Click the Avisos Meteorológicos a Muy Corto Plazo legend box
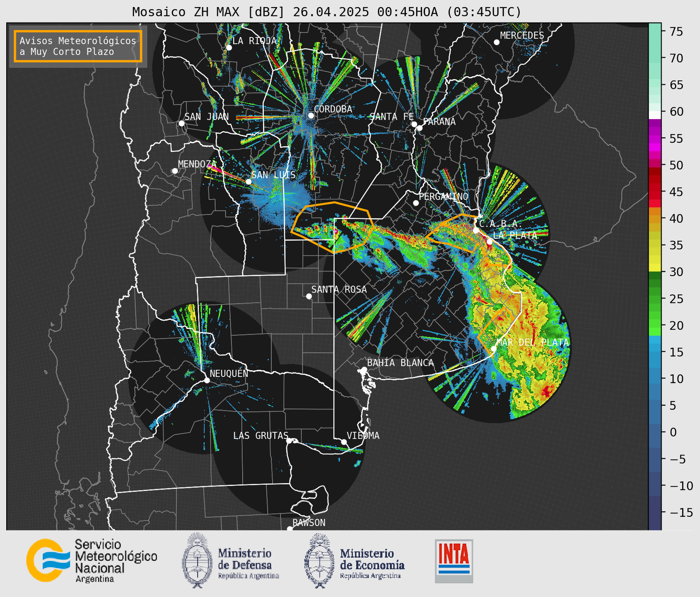 (x=78, y=46)
